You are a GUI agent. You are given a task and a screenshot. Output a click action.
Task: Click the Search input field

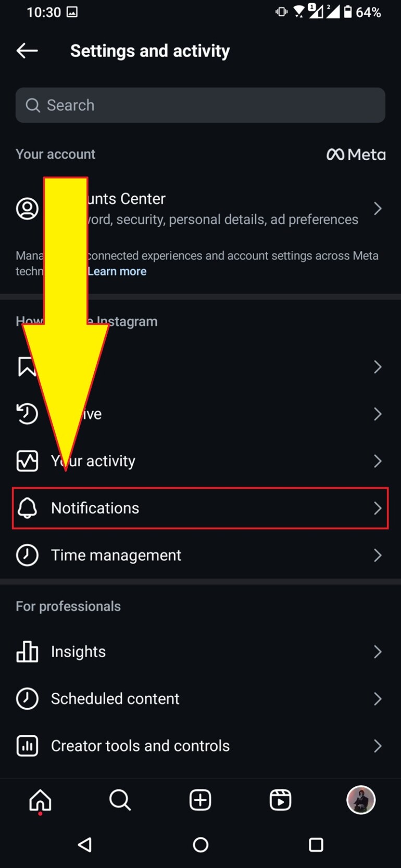tap(200, 105)
